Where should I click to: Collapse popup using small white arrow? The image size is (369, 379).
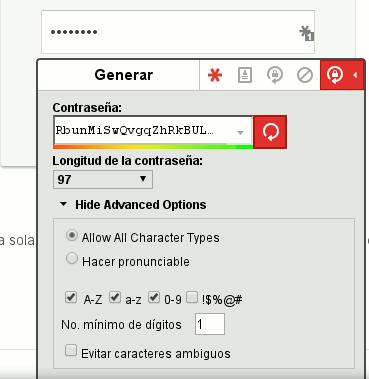click(x=355, y=75)
